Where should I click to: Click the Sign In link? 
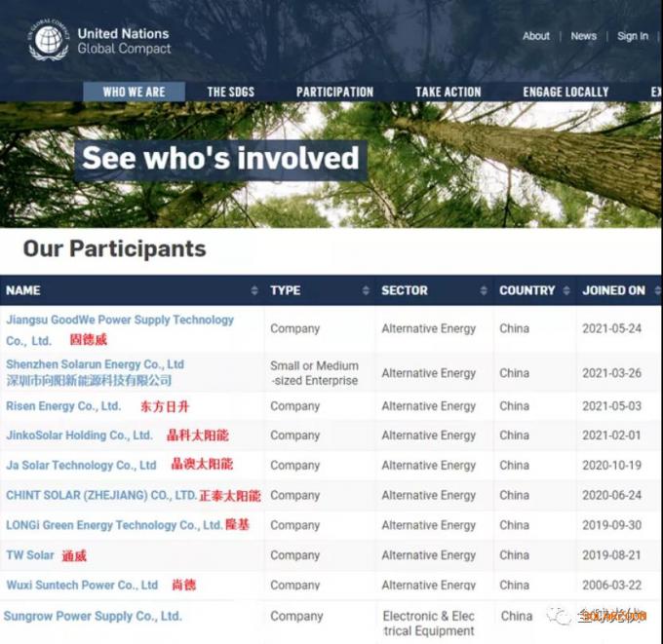pos(633,36)
